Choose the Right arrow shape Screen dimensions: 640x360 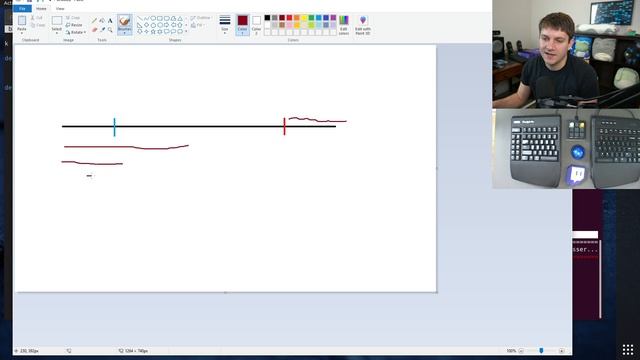pyautogui.click(x=166, y=25)
